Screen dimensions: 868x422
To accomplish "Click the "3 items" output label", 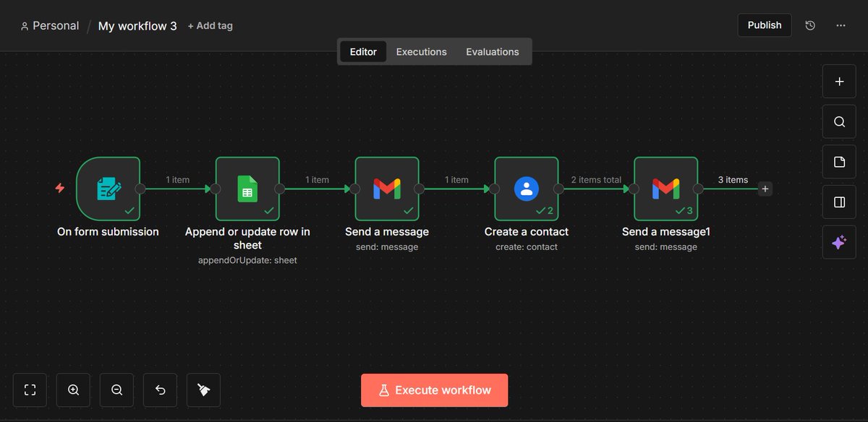I will (733, 180).
